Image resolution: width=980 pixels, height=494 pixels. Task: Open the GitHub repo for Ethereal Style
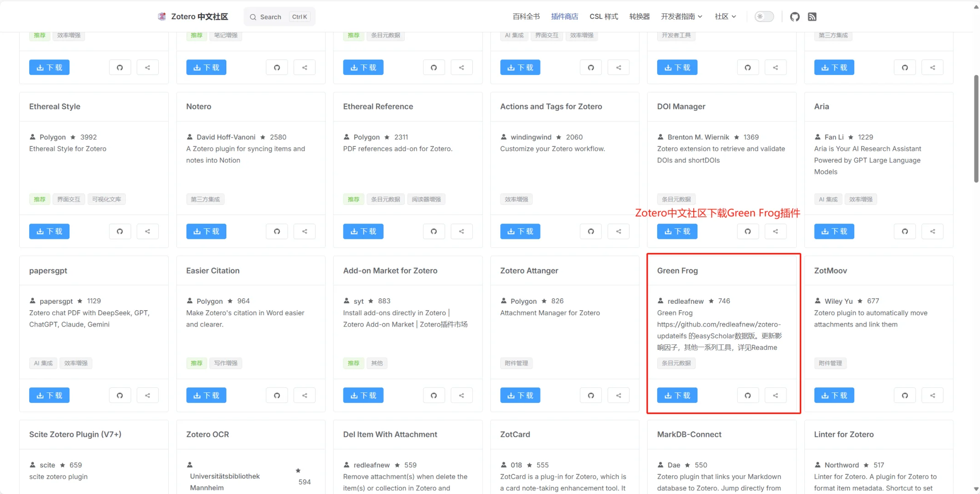coord(120,231)
